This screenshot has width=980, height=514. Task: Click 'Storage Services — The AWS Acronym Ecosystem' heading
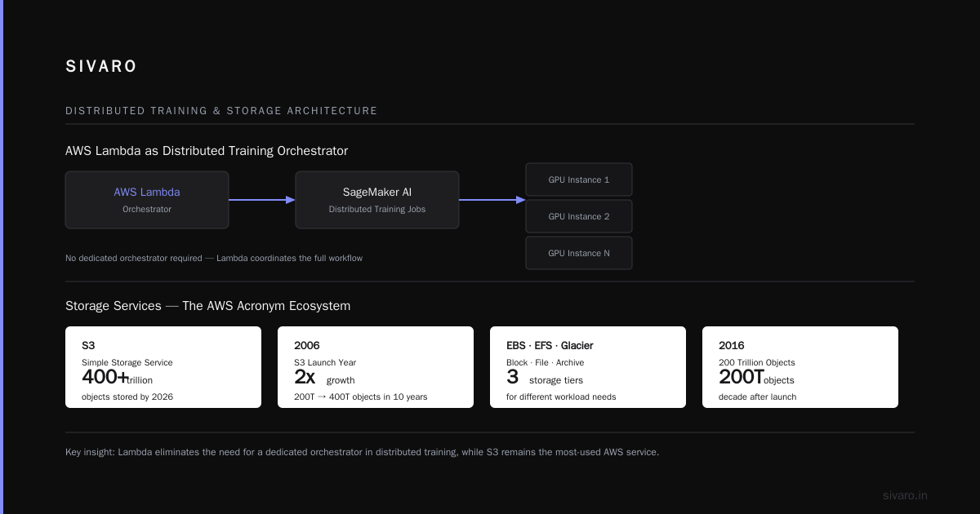pyautogui.click(x=208, y=306)
